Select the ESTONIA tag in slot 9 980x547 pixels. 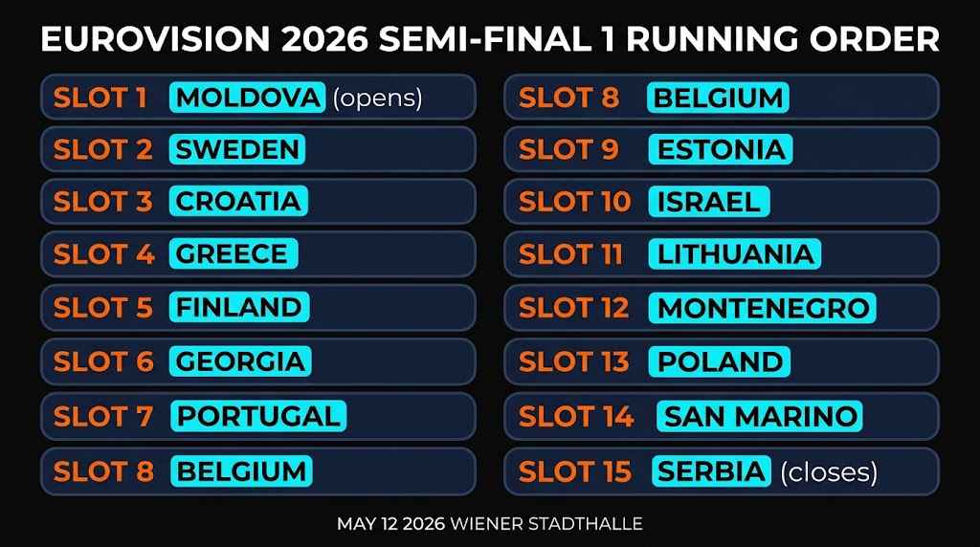point(722,149)
